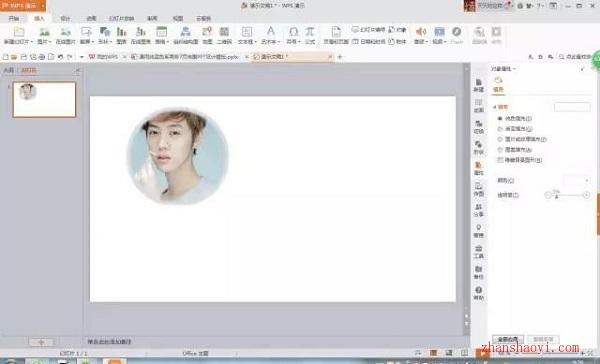
Task: Switch to the Design (设计) ribbon tab
Action: tap(65, 18)
